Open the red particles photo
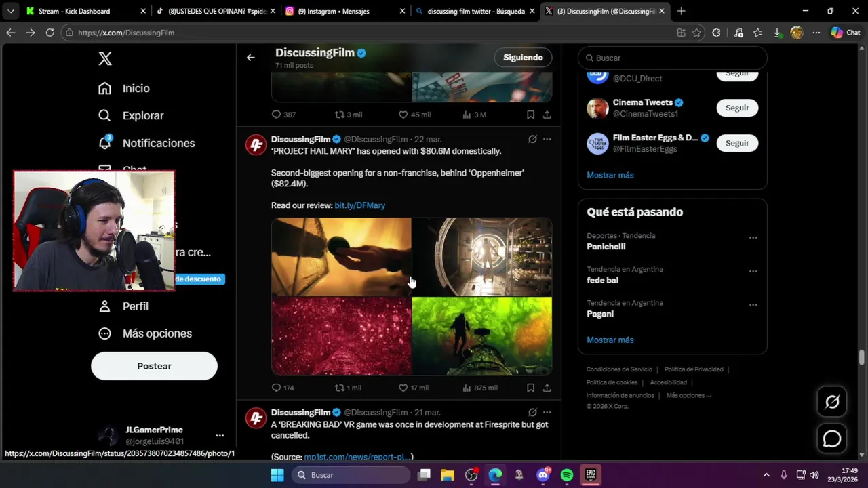 pos(341,336)
